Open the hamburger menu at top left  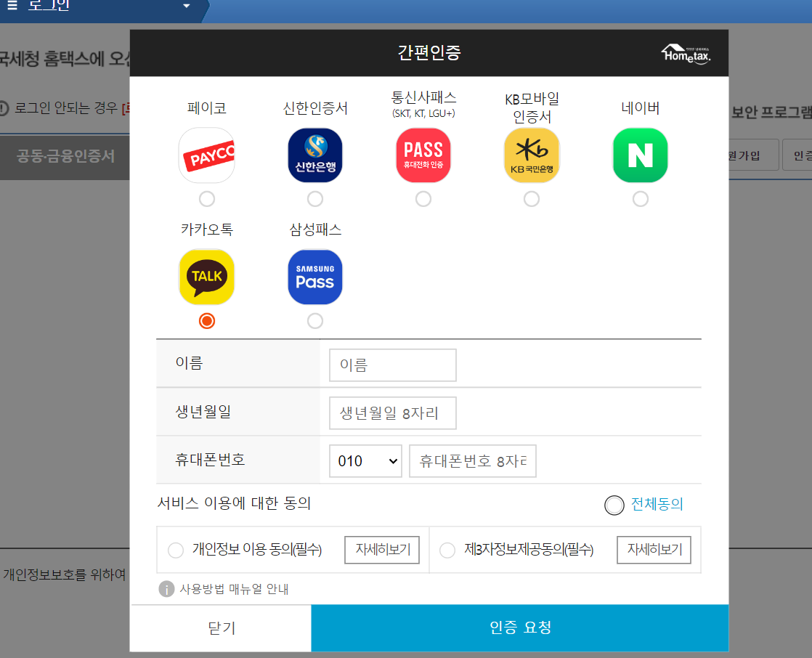[12, 5]
